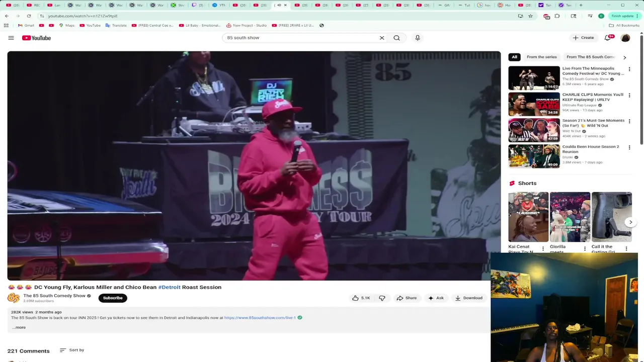Screen dimensions: 644x362
Task: Open options for CHARLIE CLIPS Moments video
Action: (629, 95)
